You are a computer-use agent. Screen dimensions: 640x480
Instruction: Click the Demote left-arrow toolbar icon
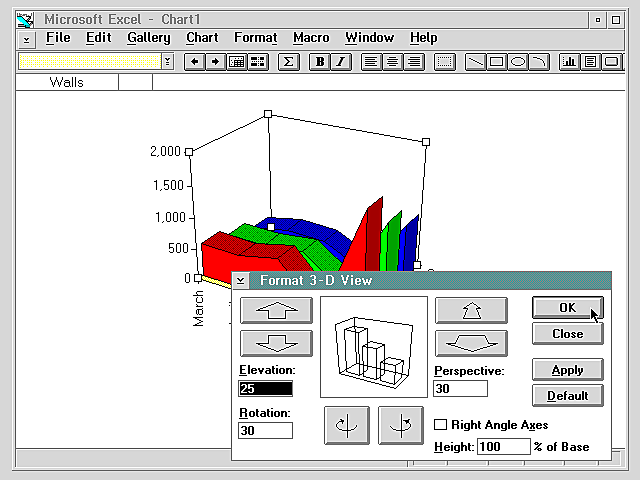pos(195,62)
